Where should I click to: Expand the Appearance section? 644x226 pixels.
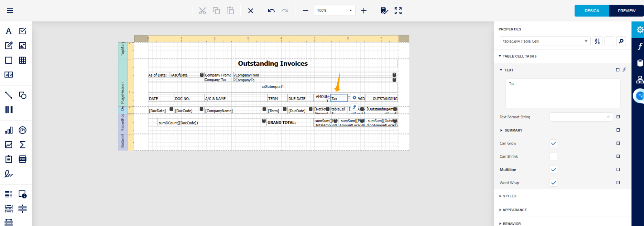(514, 210)
